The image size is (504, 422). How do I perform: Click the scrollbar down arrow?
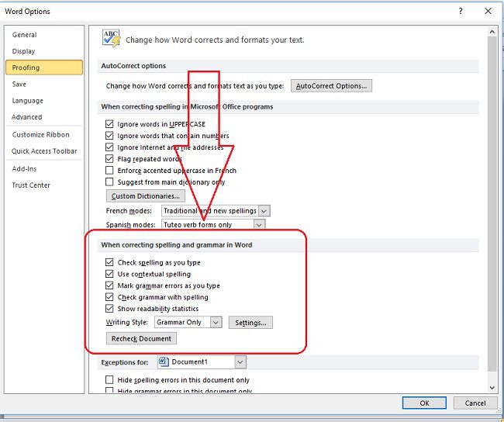click(x=492, y=388)
